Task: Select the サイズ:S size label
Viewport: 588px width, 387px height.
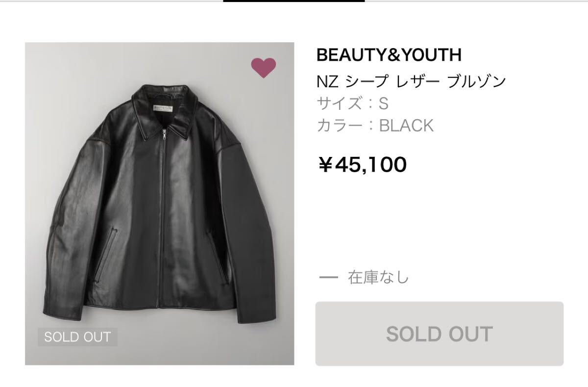Action: tap(352, 103)
